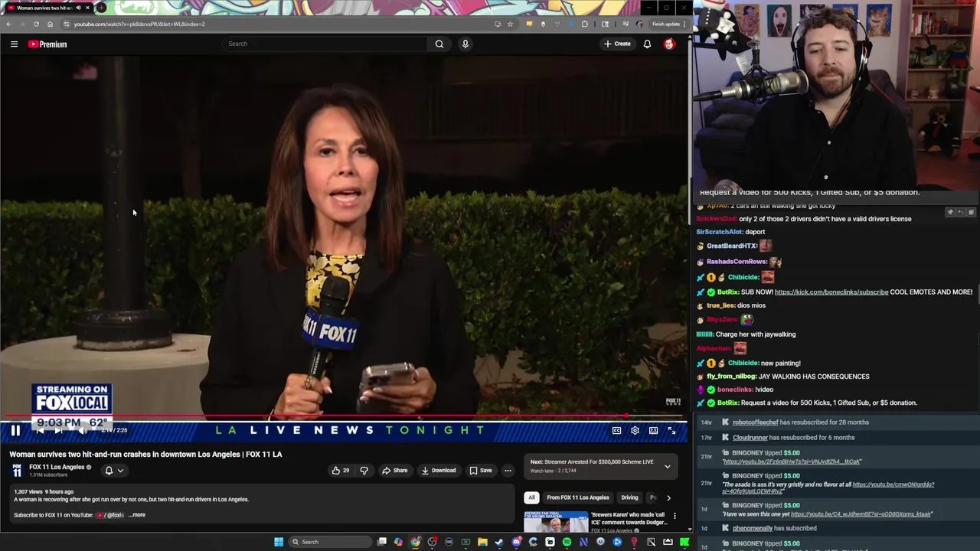980x551 pixels.
Task: Click video title 'Woman survives two hit-and-run'
Action: tap(145, 455)
